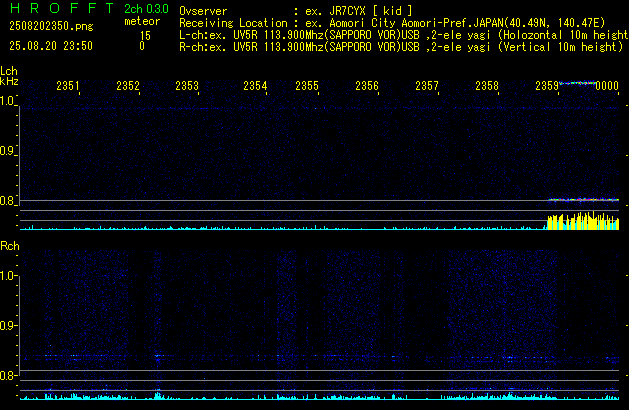
Task: Select the Rch 0.9 kHz axis label
Action: pos(7,325)
